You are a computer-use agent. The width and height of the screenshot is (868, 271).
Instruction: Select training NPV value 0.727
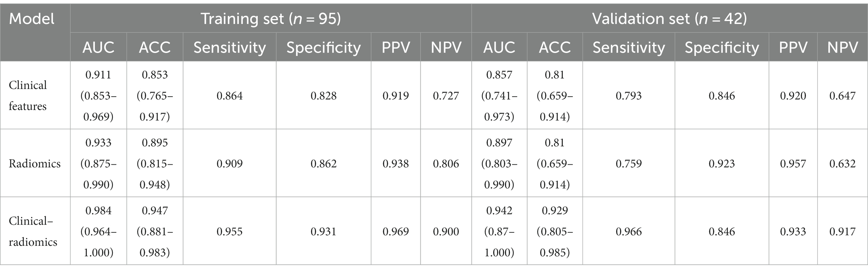tap(446, 96)
